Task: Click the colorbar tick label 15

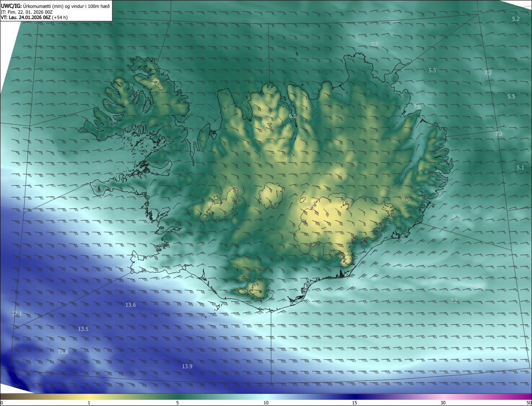Action: [355, 403]
